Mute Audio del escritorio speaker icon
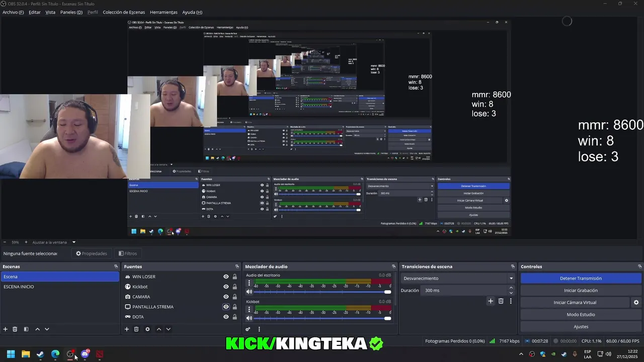Image resolution: width=644 pixels, height=362 pixels. click(249, 292)
